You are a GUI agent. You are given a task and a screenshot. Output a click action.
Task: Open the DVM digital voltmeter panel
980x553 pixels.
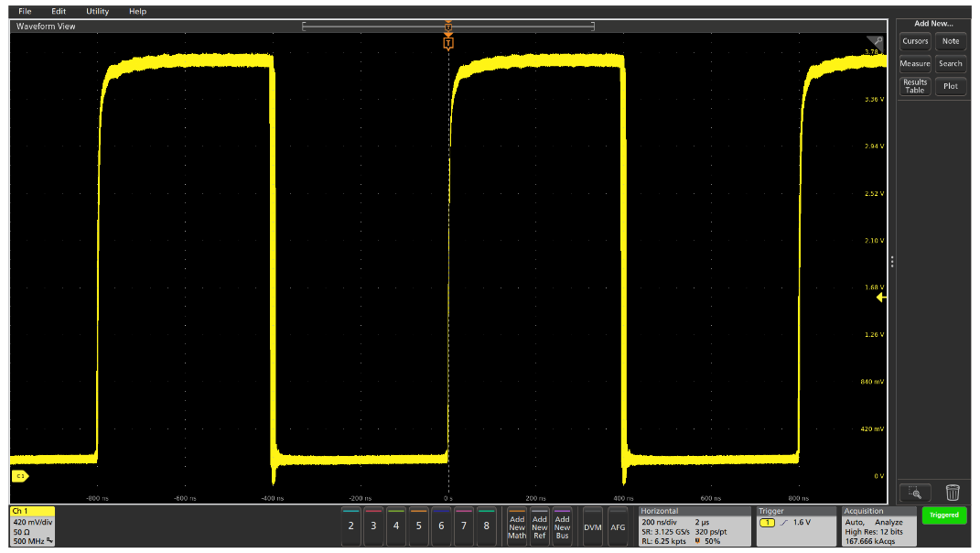(591, 526)
